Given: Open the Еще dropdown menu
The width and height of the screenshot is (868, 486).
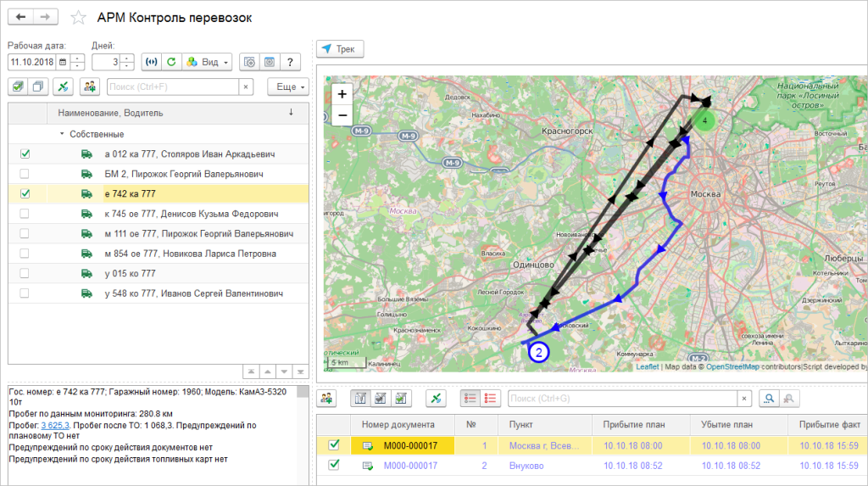Looking at the screenshot, I should [x=288, y=87].
